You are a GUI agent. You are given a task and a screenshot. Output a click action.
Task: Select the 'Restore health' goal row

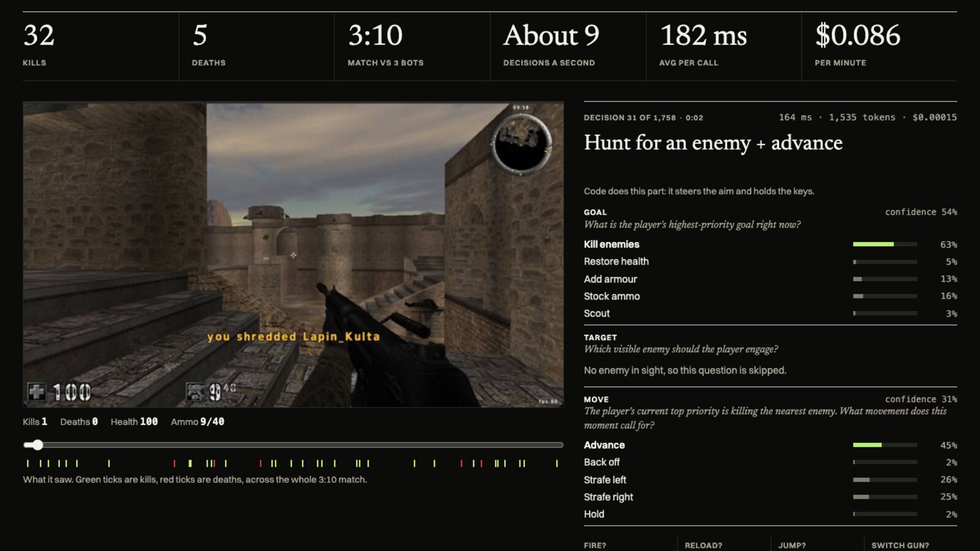click(770, 261)
